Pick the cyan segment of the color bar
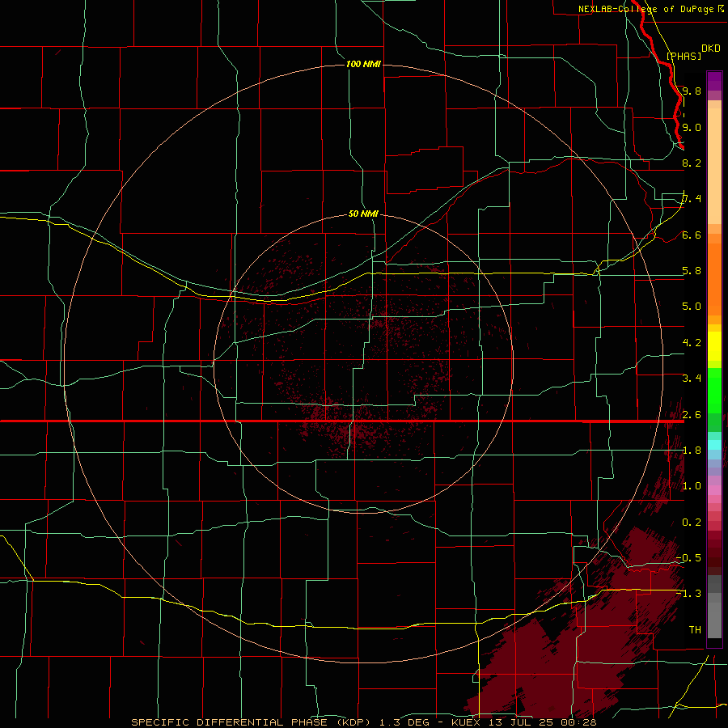Viewport: 728px width, 728px height. 714,444
